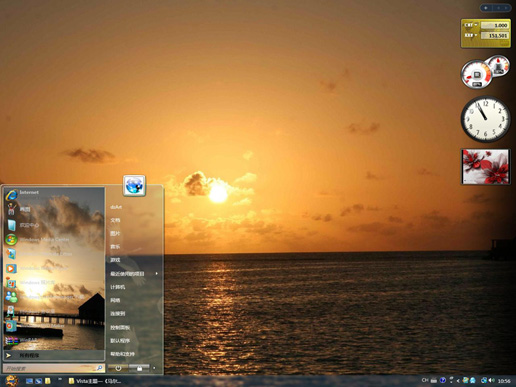The width and height of the screenshot is (516, 387).
Task: Click the search magnifier icon
Action: coord(99,368)
